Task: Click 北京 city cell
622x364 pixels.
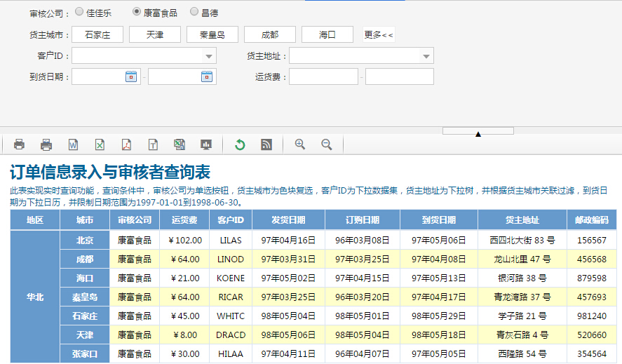Action: (x=85, y=240)
